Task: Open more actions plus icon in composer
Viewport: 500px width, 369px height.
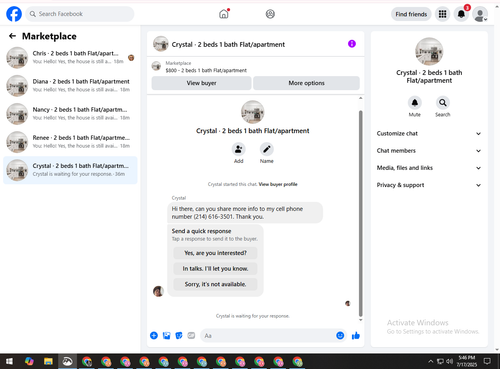Action: [x=154, y=336]
